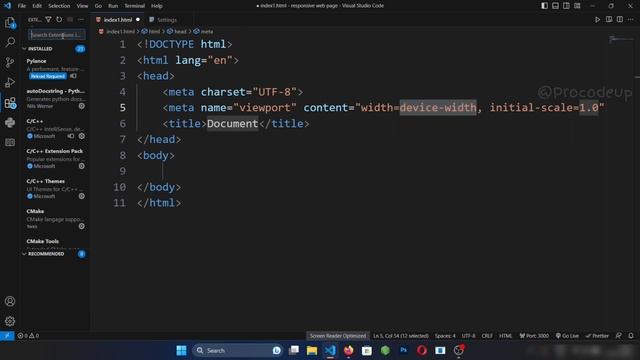The width and height of the screenshot is (640, 360).
Task: Switch to the index1.html editor tab
Action: (118, 20)
